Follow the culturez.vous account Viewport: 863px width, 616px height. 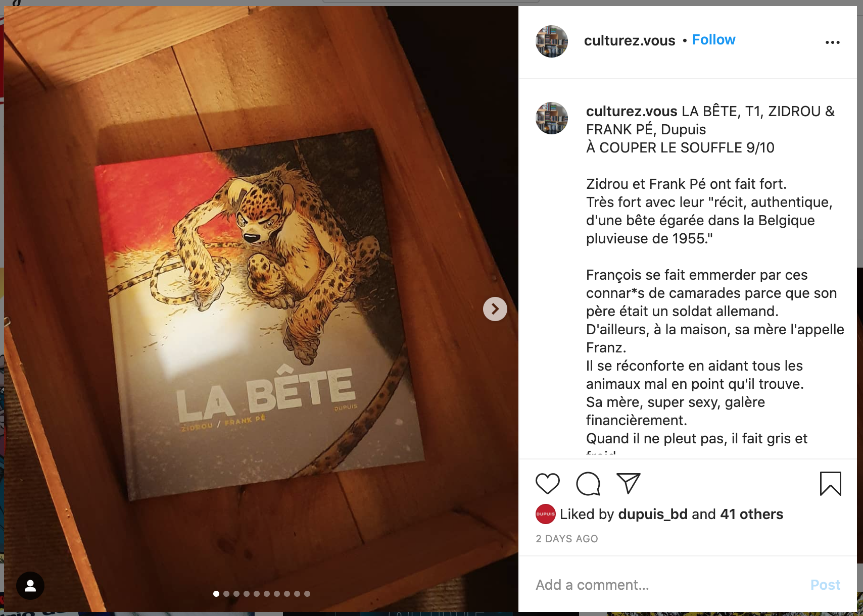(x=713, y=40)
